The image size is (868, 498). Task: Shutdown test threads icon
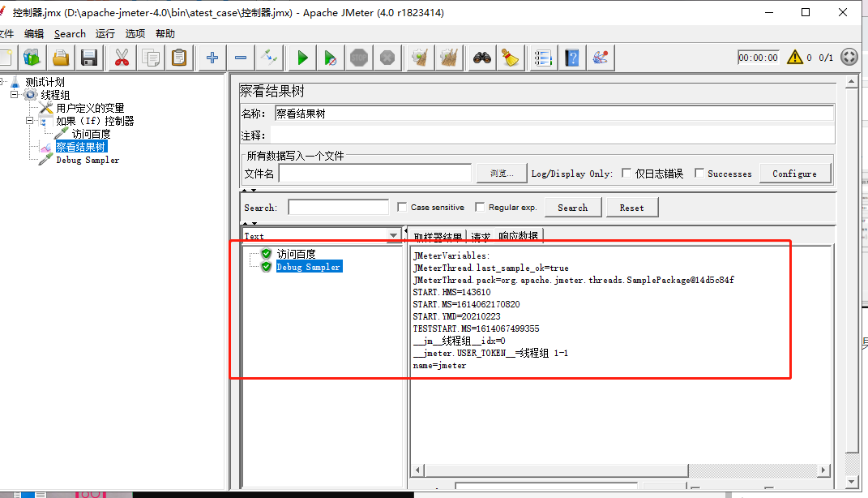(387, 58)
